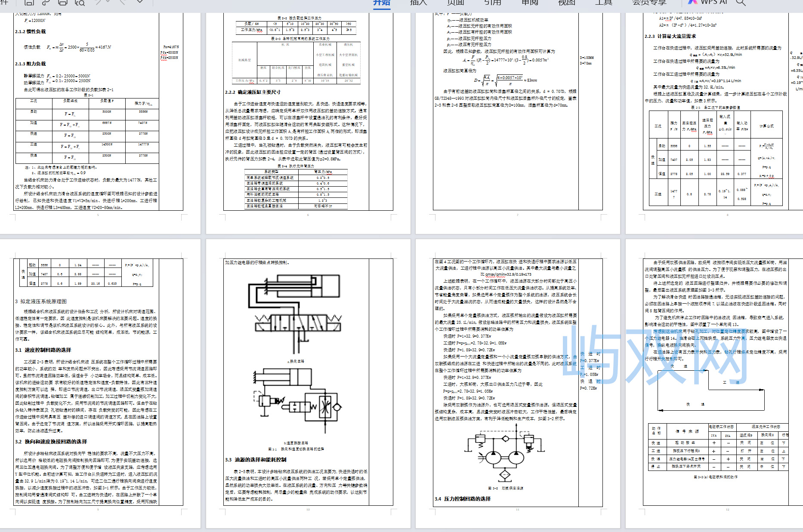803x532 pixels.
Task: Click the Save icon in quick toolbar
Action: click(29, 2)
